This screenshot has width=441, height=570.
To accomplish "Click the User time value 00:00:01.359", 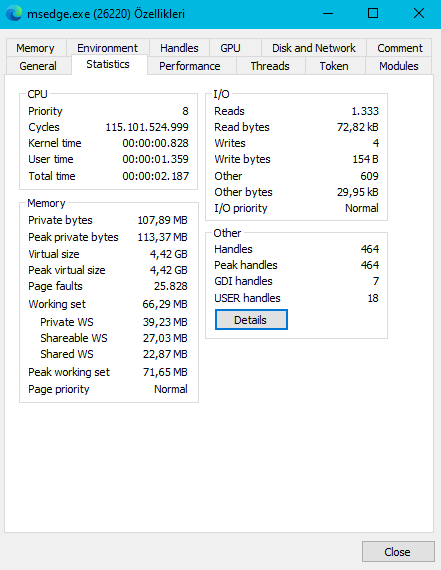I will tap(156, 159).
